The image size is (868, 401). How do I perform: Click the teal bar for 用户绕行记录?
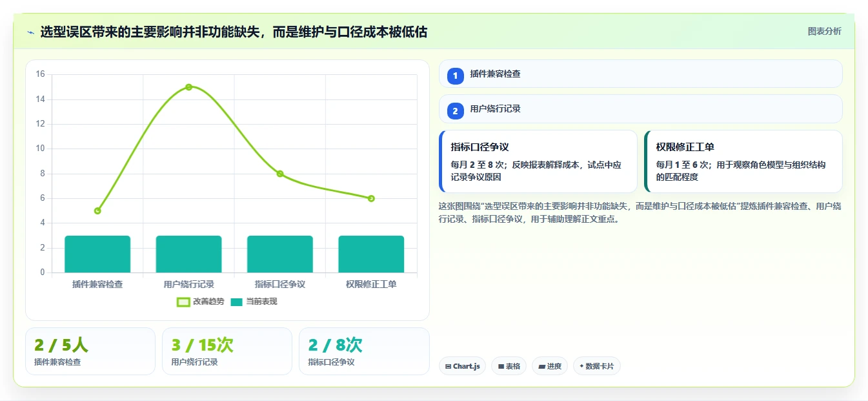(x=188, y=254)
